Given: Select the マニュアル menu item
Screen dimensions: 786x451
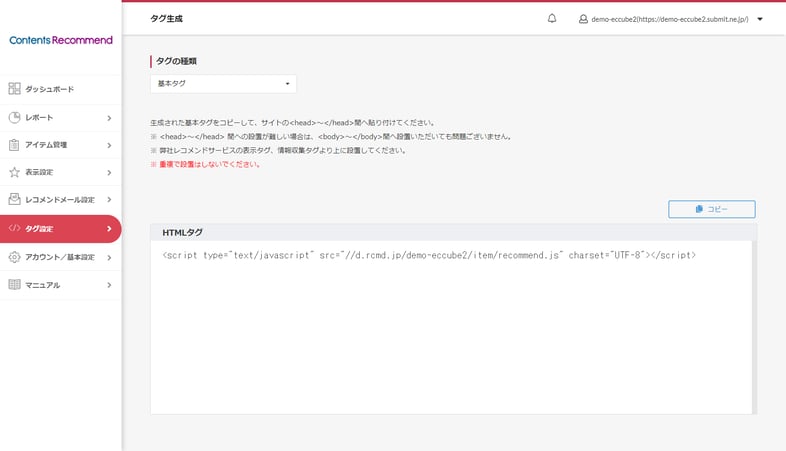Looking at the screenshot, I should pyautogui.click(x=61, y=285).
